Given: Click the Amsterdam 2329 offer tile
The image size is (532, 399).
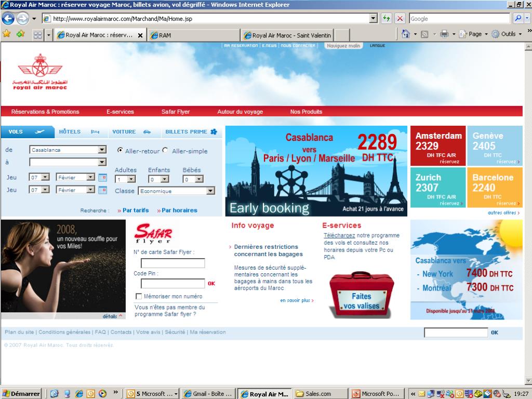Looking at the screenshot, I should tap(438, 146).
